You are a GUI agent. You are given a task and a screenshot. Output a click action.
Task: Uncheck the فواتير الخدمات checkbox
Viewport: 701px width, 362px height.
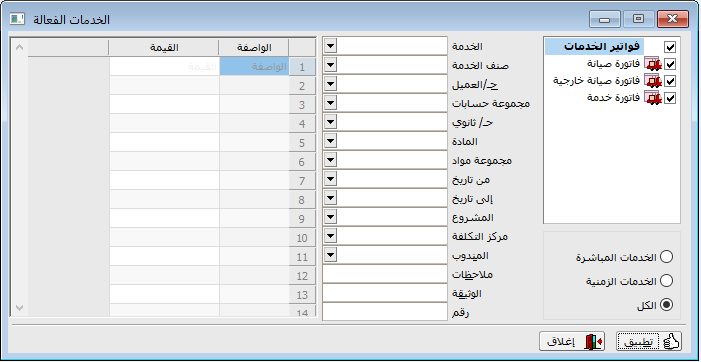pos(670,47)
